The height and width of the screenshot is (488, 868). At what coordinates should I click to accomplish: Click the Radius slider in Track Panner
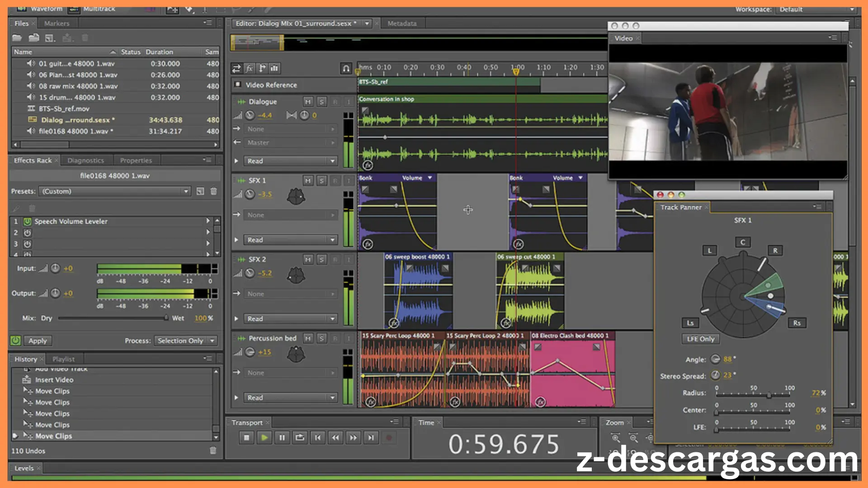point(753,395)
